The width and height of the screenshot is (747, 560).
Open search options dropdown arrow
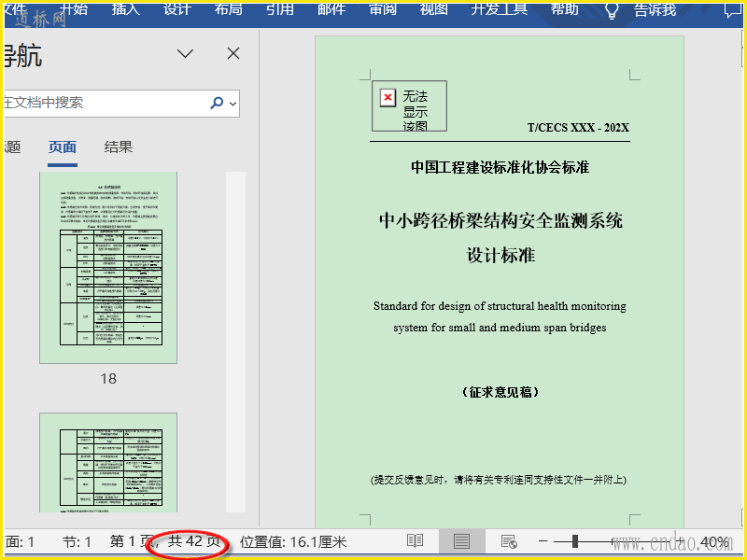233,104
